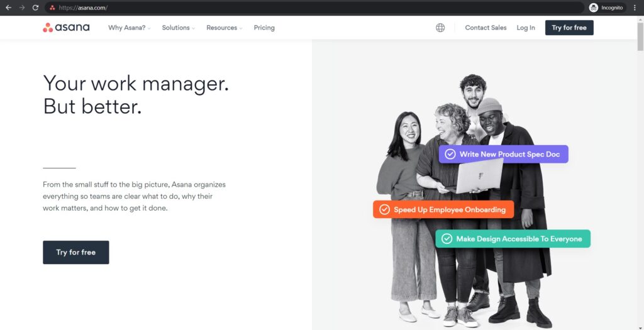Open the Solutions dropdown menu

tap(178, 28)
